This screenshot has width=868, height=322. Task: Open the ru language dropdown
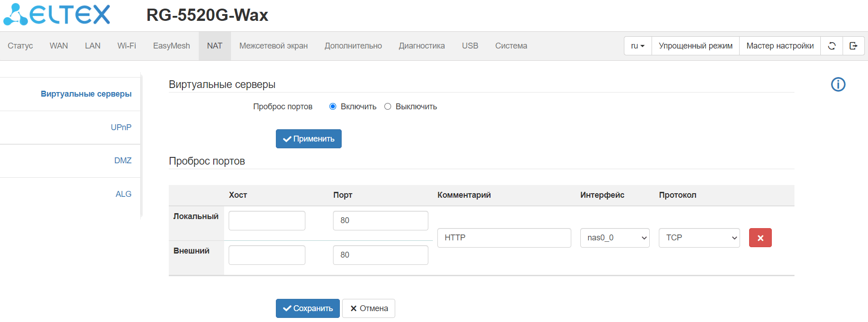pyautogui.click(x=638, y=46)
